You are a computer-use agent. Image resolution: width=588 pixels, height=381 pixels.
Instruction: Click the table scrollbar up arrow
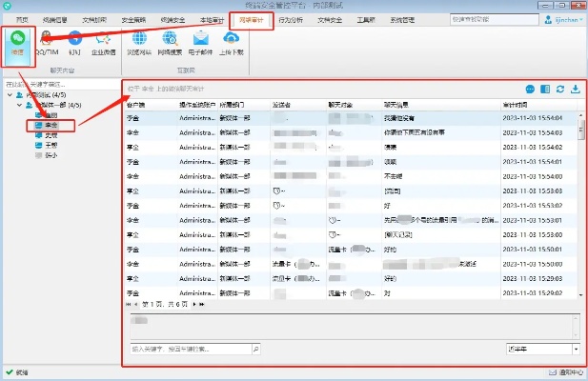pyautogui.click(x=581, y=114)
